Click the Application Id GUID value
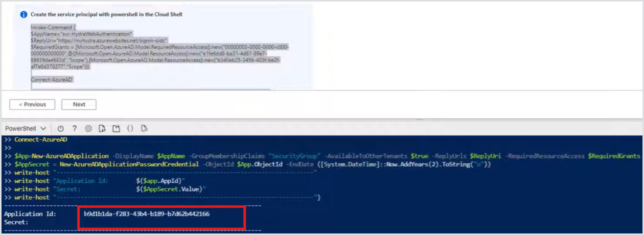Image resolution: width=644 pixels, height=235 pixels. pyautogui.click(x=147, y=213)
